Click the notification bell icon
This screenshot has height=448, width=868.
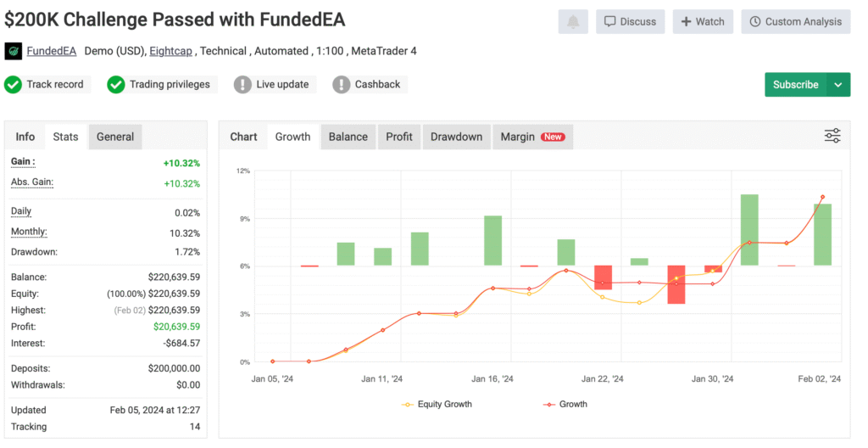tap(573, 21)
